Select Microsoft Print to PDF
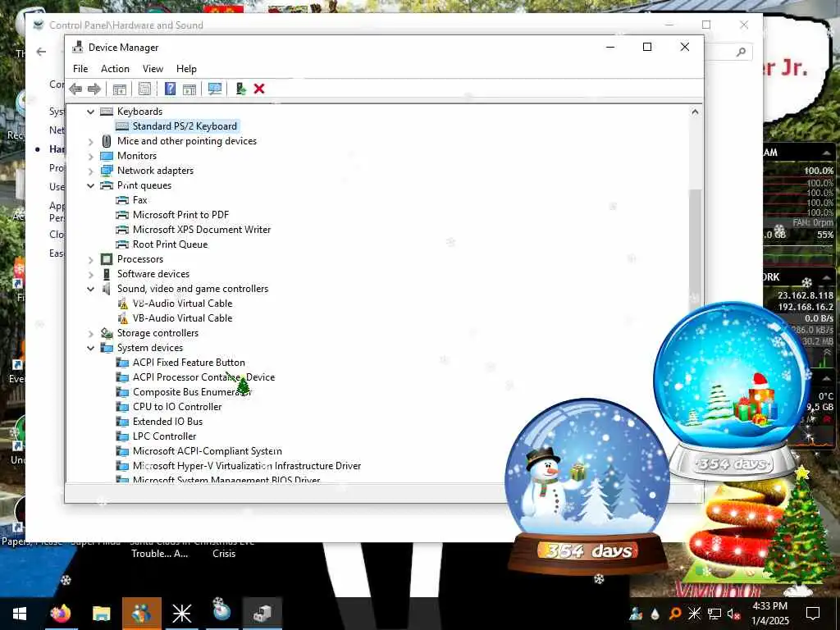The height and width of the screenshot is (630, 840). coord(180,215)
